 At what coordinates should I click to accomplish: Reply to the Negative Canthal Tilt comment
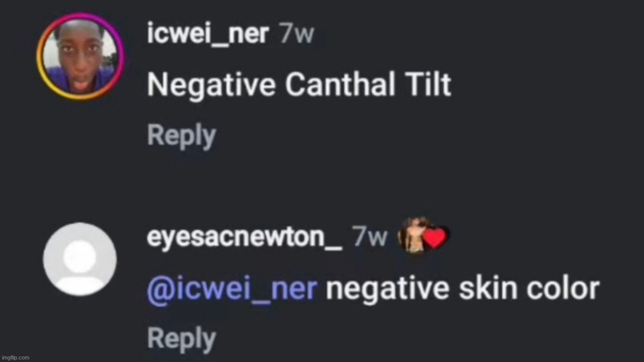pos(182,136)
